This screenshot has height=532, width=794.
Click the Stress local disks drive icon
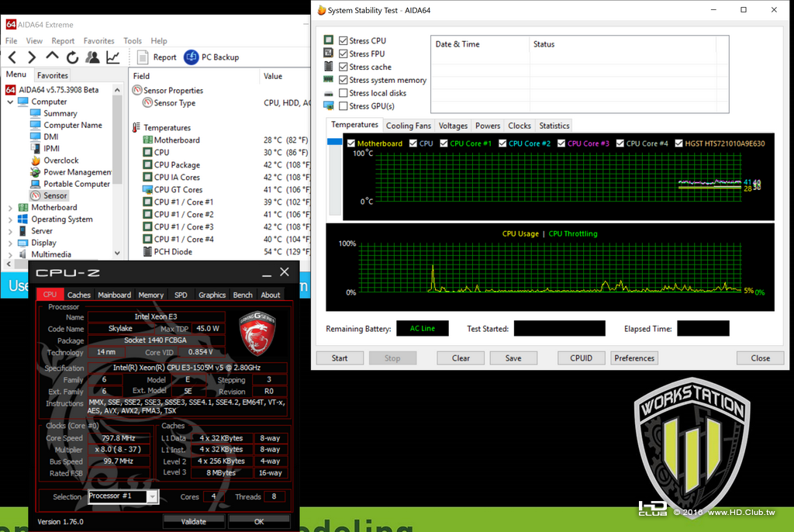click(329, 93)
